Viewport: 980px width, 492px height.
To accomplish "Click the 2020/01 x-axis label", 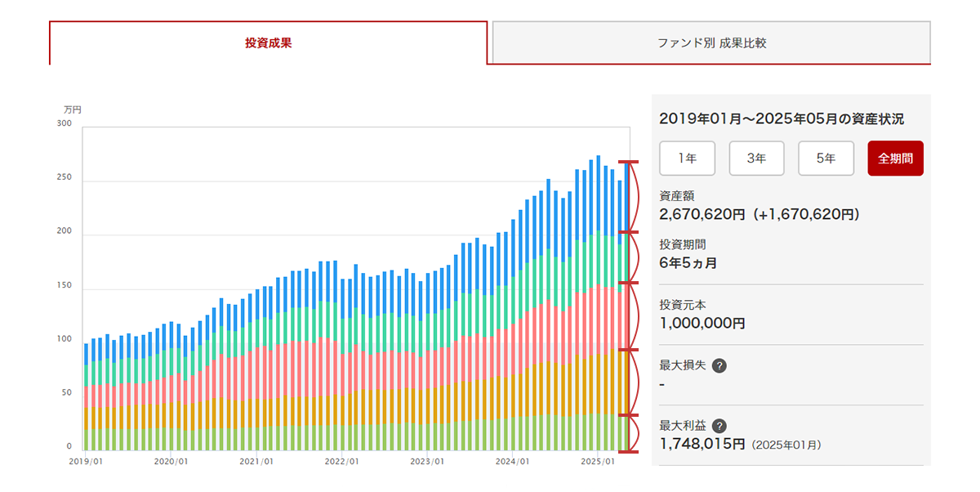I will tap(171, 462).
